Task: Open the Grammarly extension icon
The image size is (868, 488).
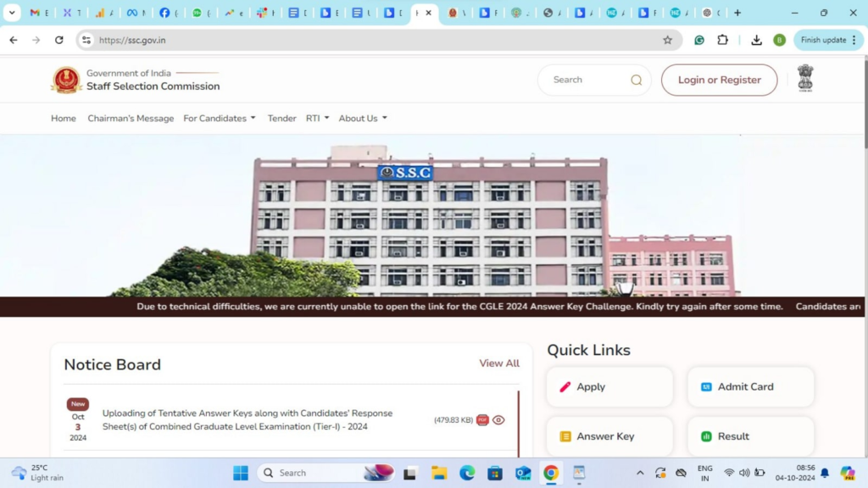Action: 698,40
